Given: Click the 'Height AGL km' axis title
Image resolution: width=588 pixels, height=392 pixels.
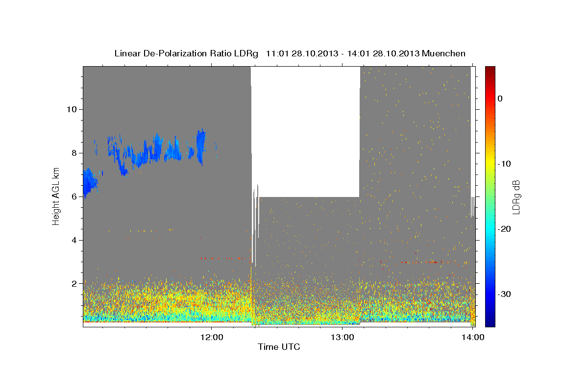Looking at the screenshot, I should (56, 196).
